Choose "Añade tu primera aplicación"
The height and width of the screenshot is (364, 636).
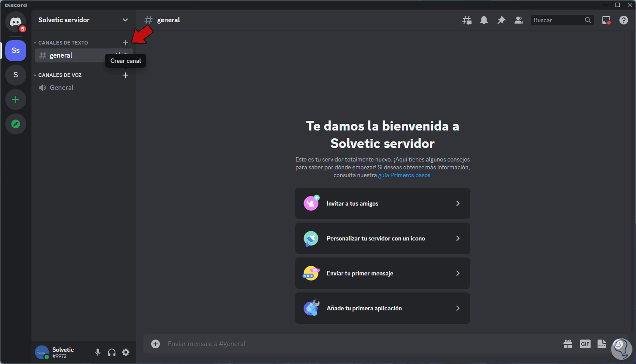[x=383, y=308]
